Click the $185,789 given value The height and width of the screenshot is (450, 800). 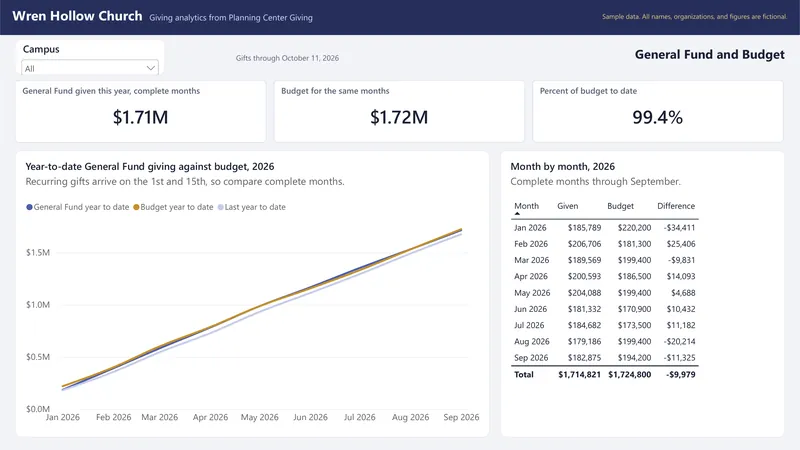pyautogui.click(x=584, y=228)
